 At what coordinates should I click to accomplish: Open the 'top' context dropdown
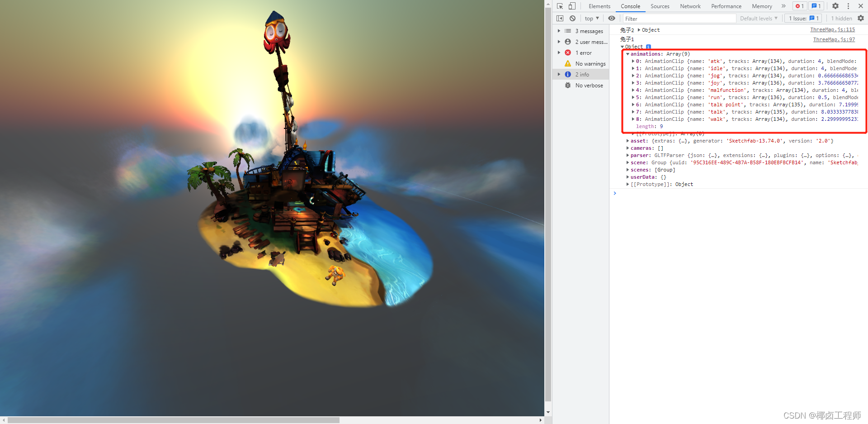click(592, 18)
